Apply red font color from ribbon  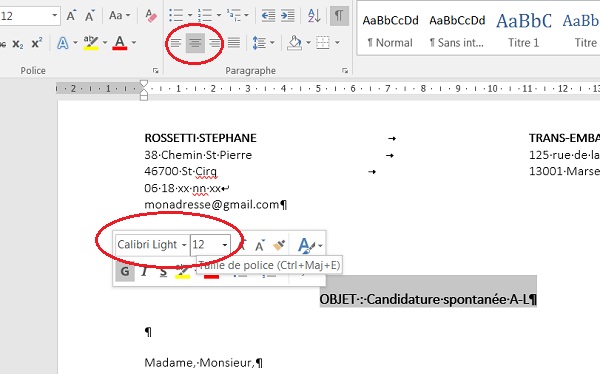click(120, 43)
